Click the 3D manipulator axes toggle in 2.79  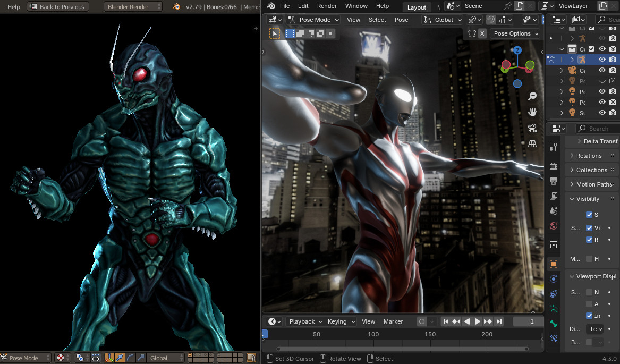tap(109, 358)
